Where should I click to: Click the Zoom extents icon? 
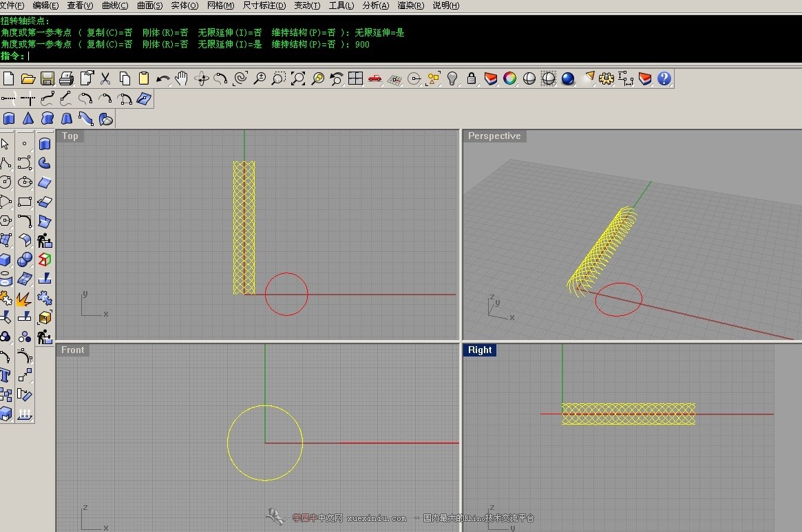[x=297, y=78]
